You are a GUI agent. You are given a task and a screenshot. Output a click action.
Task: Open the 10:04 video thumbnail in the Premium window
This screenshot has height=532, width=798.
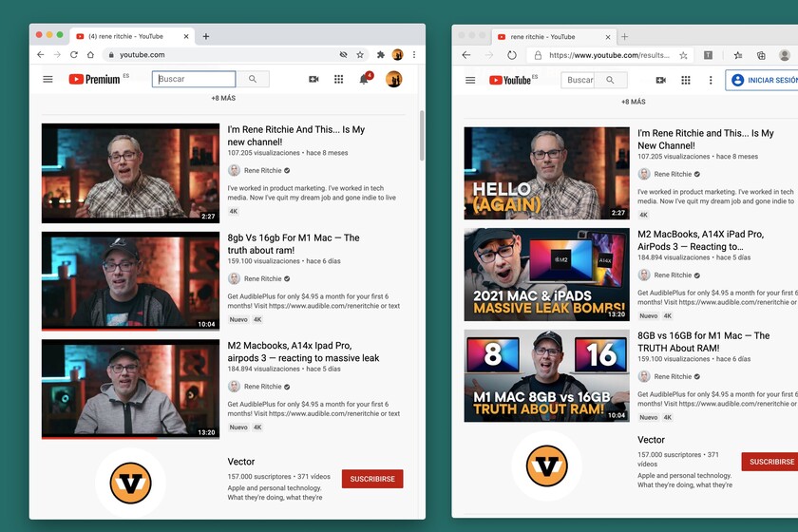[x=130, y=281]
